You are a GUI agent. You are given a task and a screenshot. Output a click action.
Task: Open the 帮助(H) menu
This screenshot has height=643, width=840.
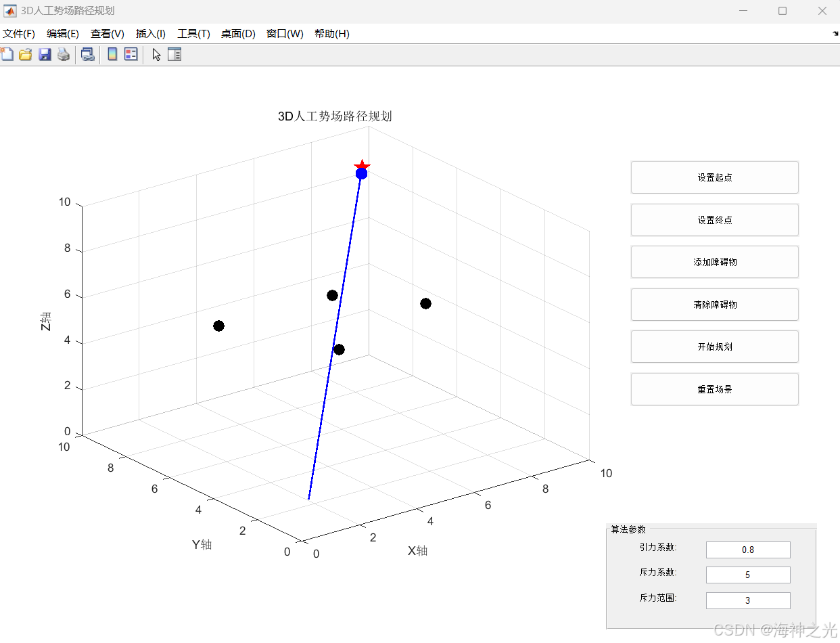pyautogui.click(x=331, y=34)
